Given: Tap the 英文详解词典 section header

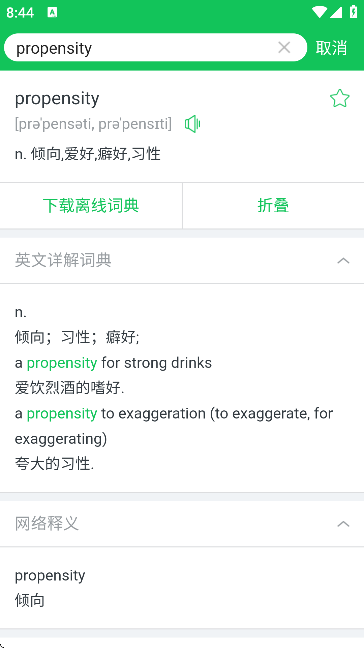Looking at the screenshot, I should 182,260.
